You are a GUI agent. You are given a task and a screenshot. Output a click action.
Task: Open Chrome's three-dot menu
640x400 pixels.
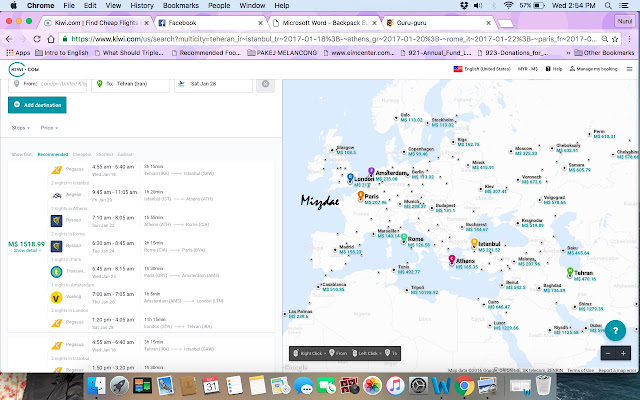tap(630, 39)
